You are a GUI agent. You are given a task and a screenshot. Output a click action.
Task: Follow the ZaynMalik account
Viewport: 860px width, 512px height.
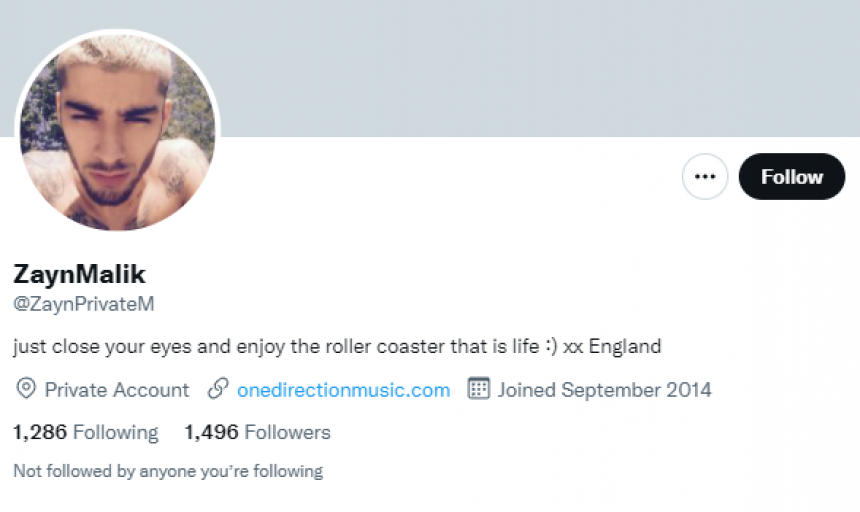point(791,177)
